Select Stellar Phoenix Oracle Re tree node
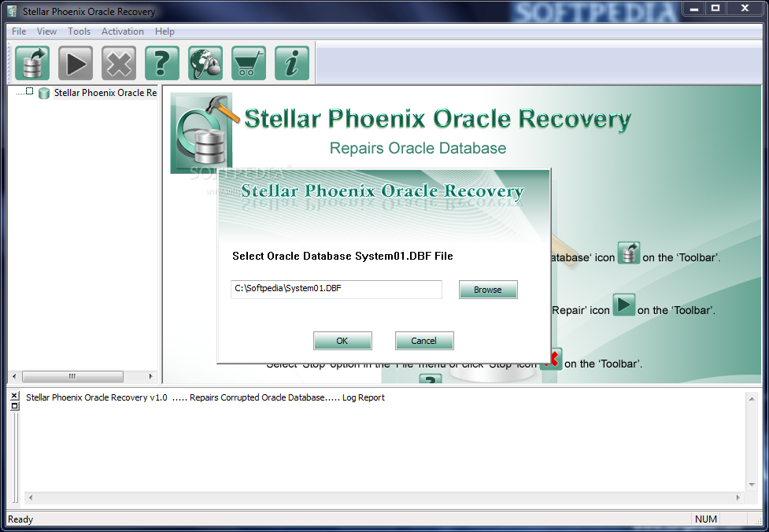769x532 pixels. pos(105,93)
